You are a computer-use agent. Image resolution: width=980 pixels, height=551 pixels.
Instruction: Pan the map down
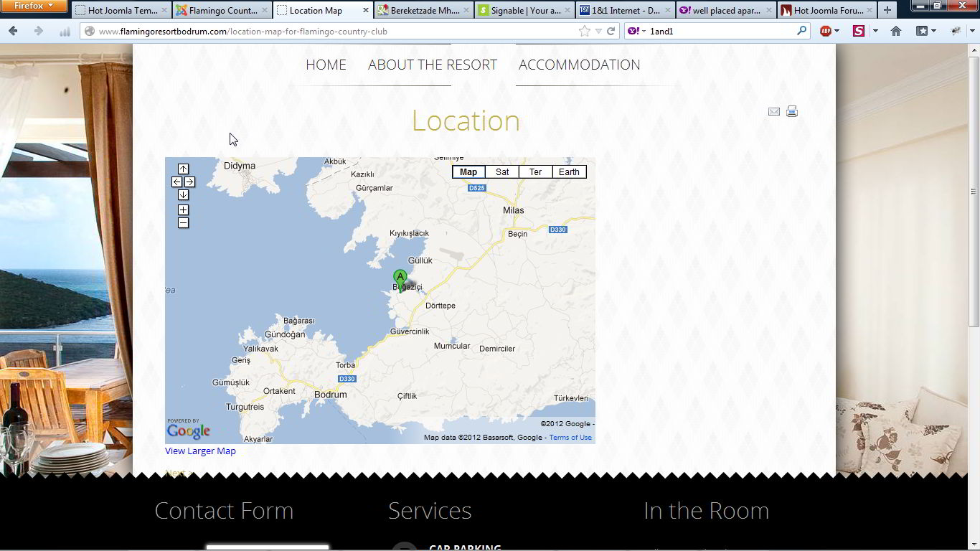pyautogui.click(x=183, y=194)
